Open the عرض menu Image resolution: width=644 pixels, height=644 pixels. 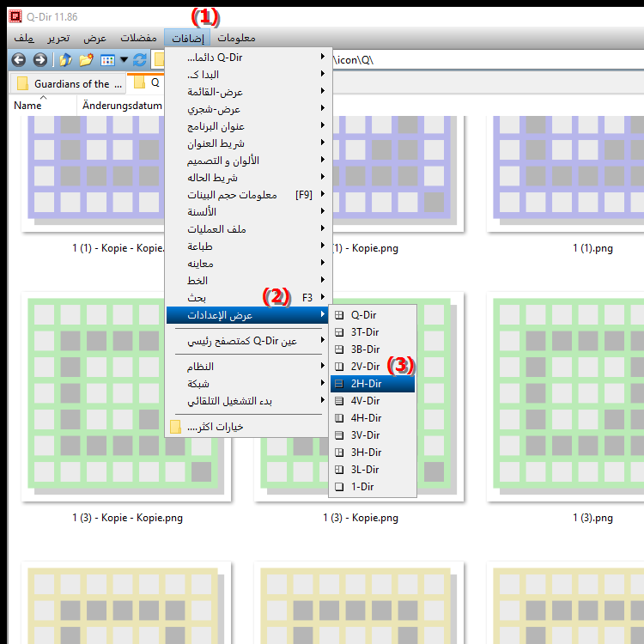click(94, 38)
